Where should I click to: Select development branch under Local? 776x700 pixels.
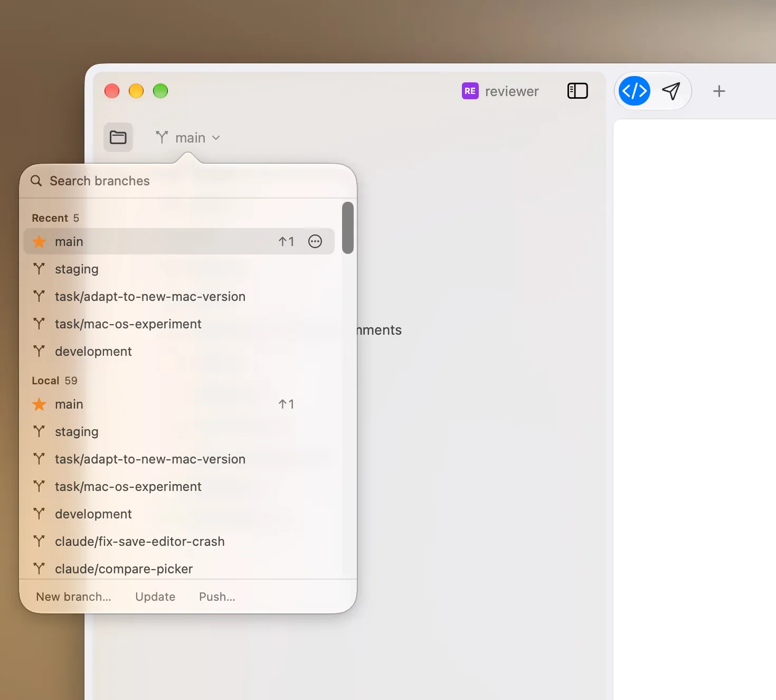(179, 514)
